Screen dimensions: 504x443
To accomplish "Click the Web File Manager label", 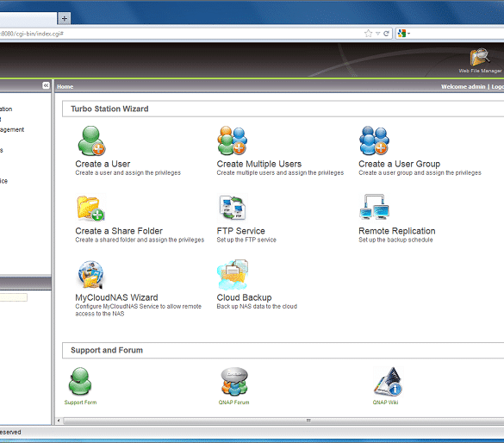I will [x=480, y=71].
